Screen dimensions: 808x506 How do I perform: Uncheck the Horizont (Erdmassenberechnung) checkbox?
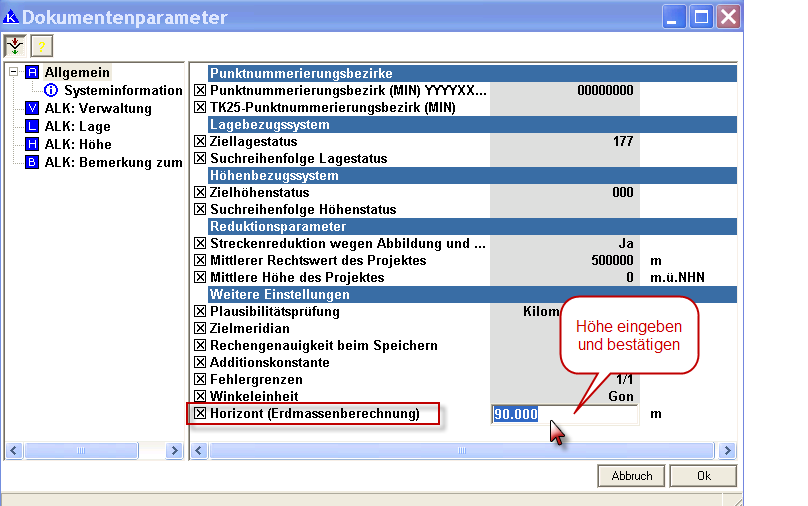[200, 414]
